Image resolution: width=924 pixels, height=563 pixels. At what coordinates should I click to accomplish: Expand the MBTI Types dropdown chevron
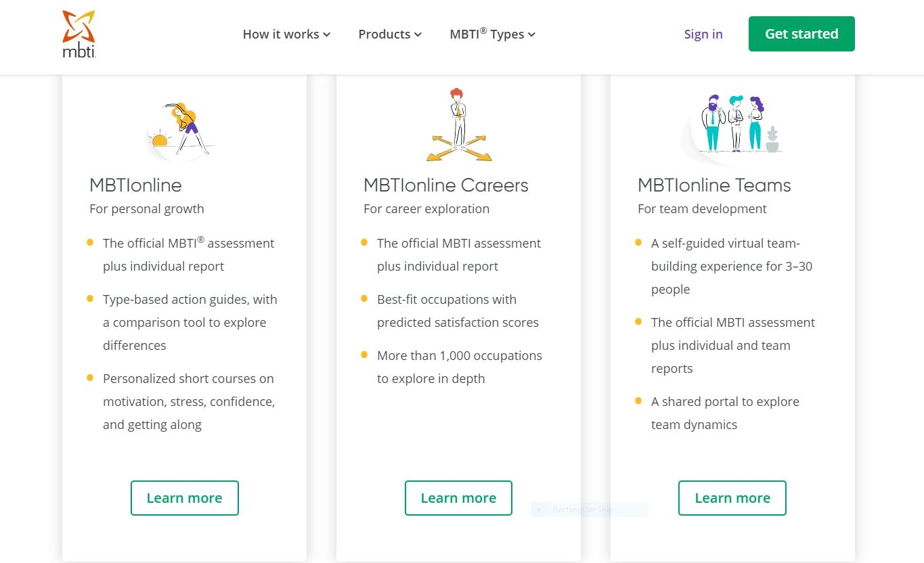click(x=531, y=35)
